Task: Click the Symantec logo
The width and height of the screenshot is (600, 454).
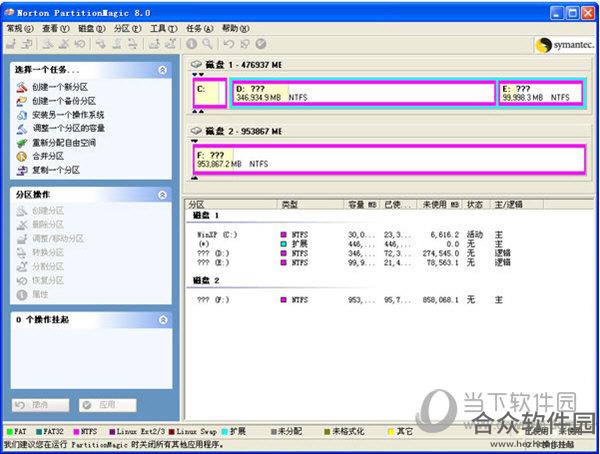Action: pyautogui.click(x=564, y=45)
